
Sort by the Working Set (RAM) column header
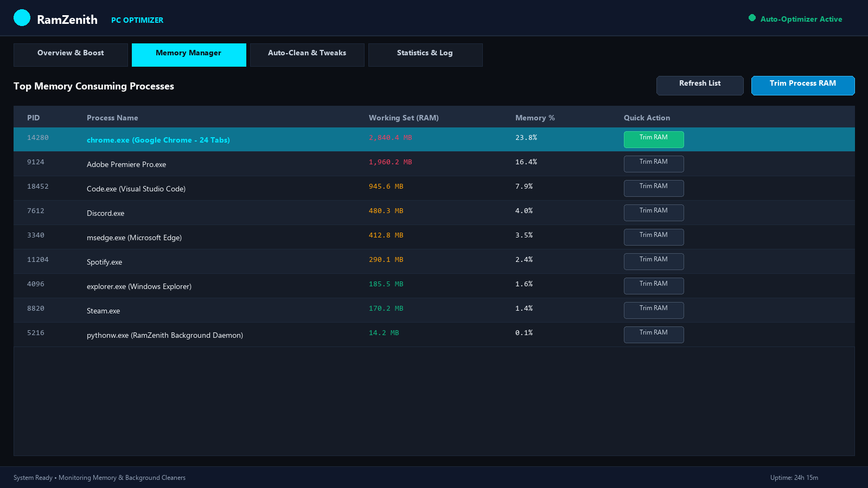pos(404,118)
